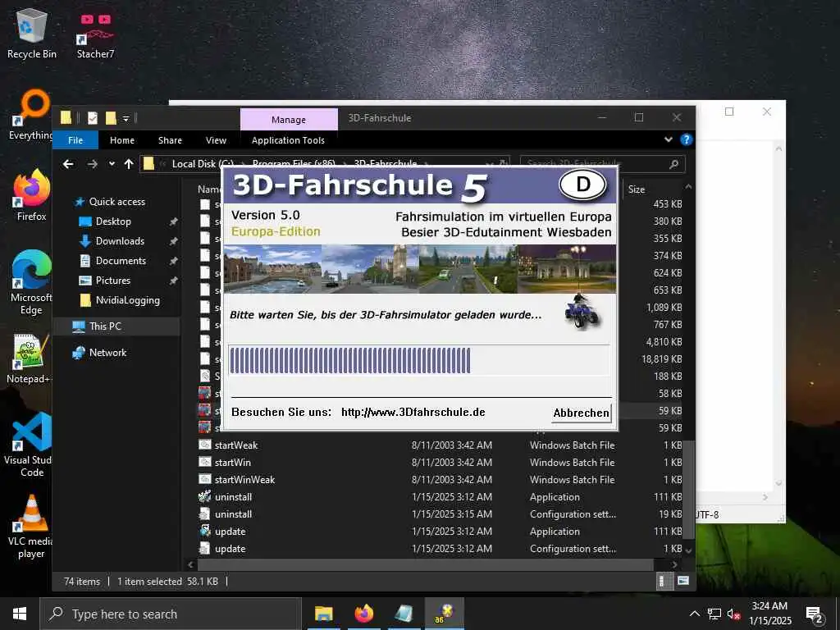Click the vertical scrollbar of file list
The height and width of the screenshot is (630, 840).
688,489
